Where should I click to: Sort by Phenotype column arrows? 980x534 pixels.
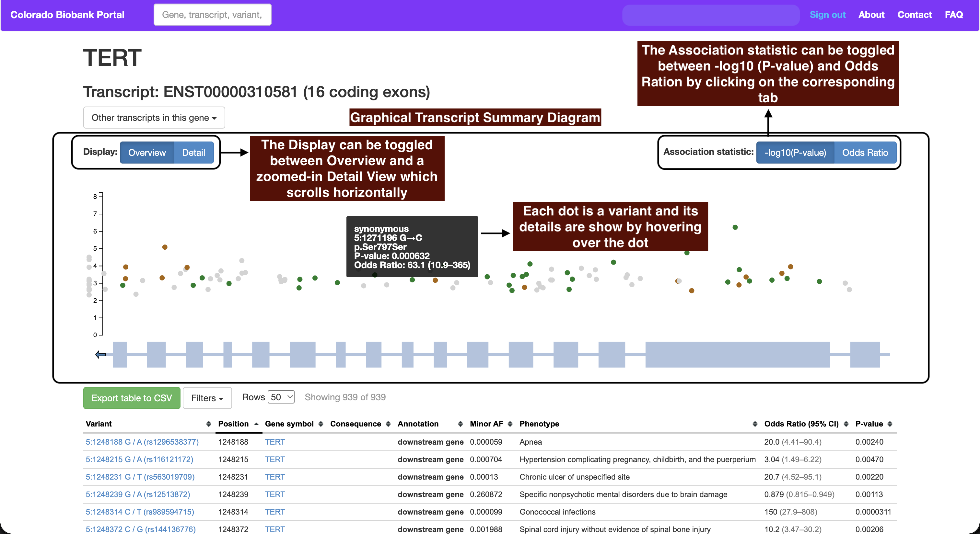755,424
